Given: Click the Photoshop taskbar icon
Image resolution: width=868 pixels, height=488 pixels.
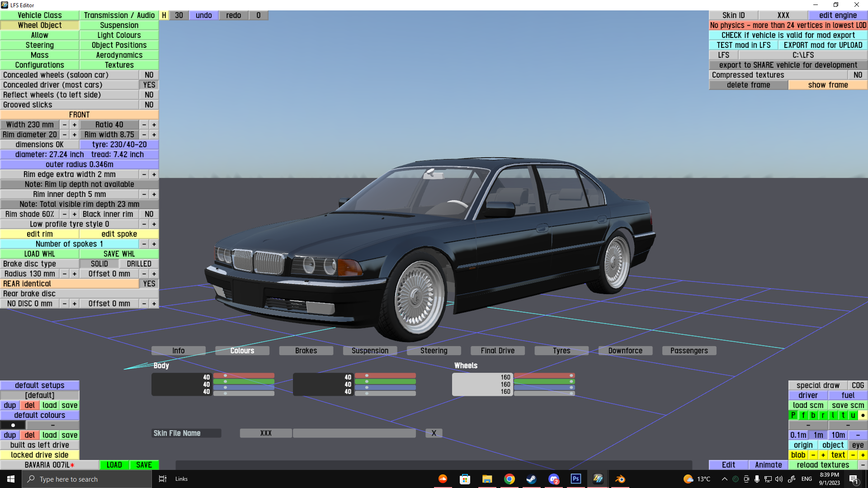Looking at the screenshot, I should coord(576,479).
